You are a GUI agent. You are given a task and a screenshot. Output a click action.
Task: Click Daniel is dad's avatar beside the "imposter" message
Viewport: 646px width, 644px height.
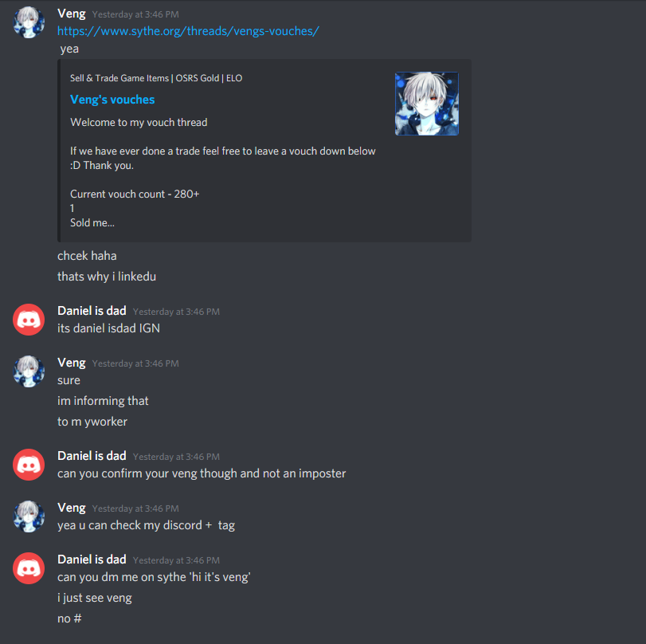[x=29, y=465]
